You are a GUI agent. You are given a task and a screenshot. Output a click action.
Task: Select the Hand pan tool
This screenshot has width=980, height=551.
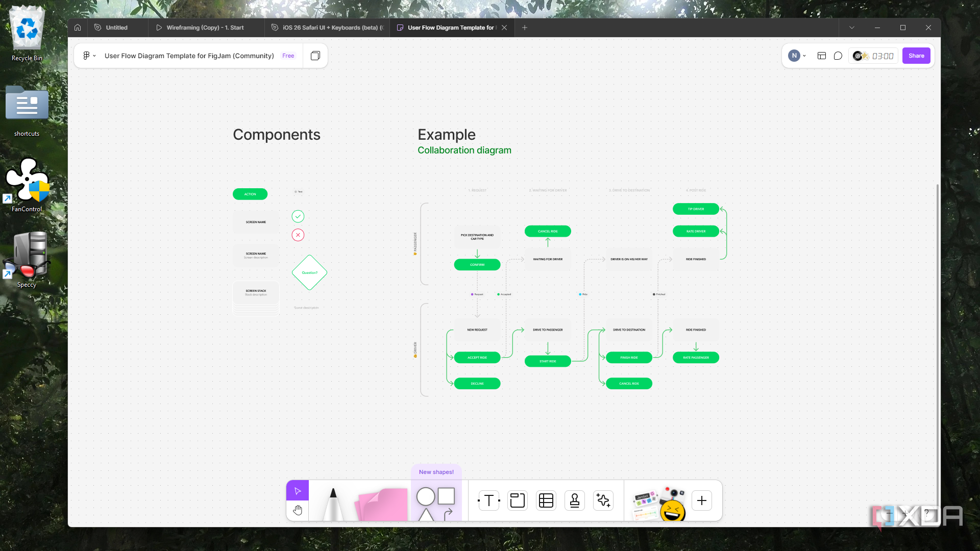point(298,510)
